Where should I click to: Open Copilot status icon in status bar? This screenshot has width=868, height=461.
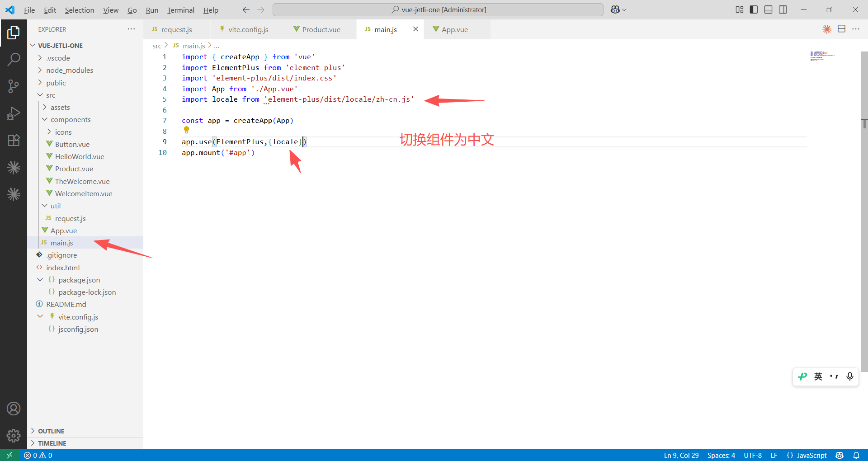pyautogui.click(x=840, y=455)
